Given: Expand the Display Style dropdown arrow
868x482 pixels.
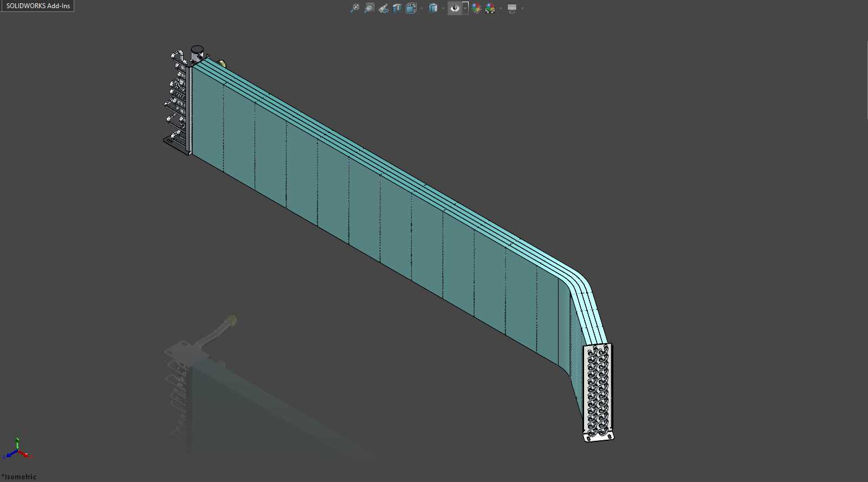Looking at the screenshot, I should coord(443,8).
